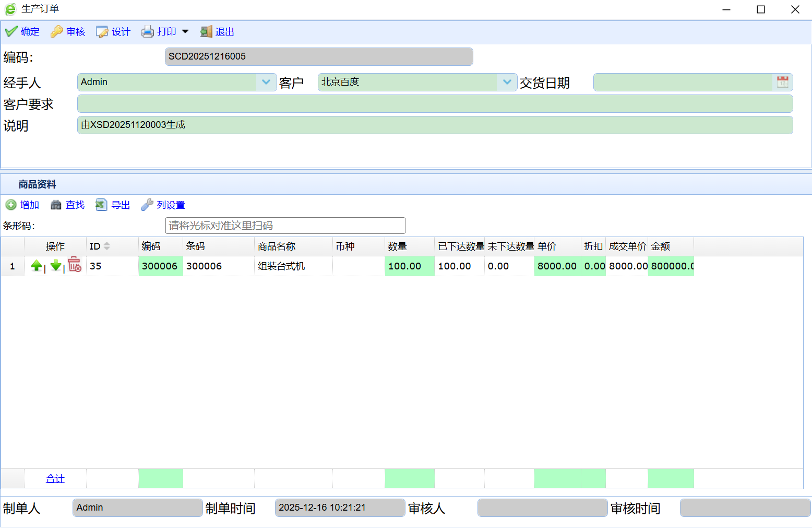
Task: Expand the 经手人 Admin dropdown
Action: click(266, 82)
